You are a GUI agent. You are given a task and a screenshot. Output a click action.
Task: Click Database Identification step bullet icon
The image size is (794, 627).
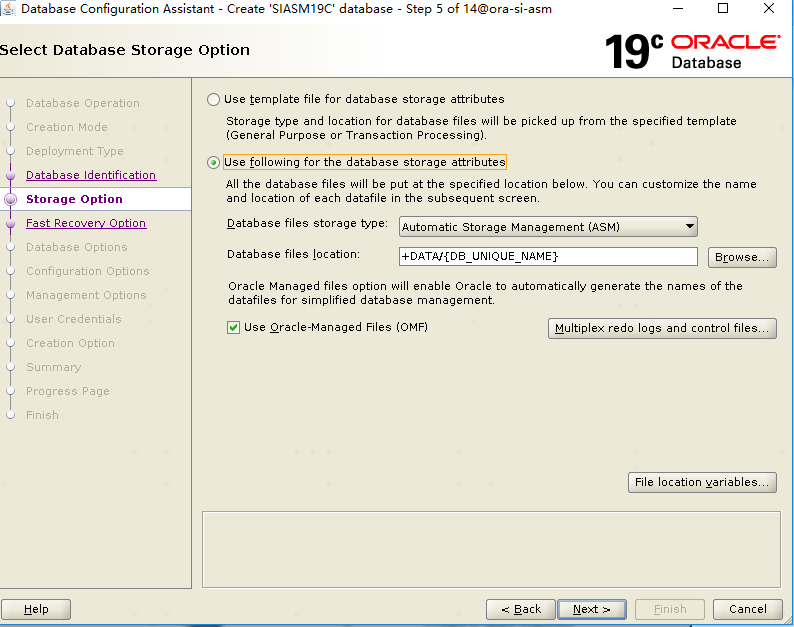click(11, 176)
